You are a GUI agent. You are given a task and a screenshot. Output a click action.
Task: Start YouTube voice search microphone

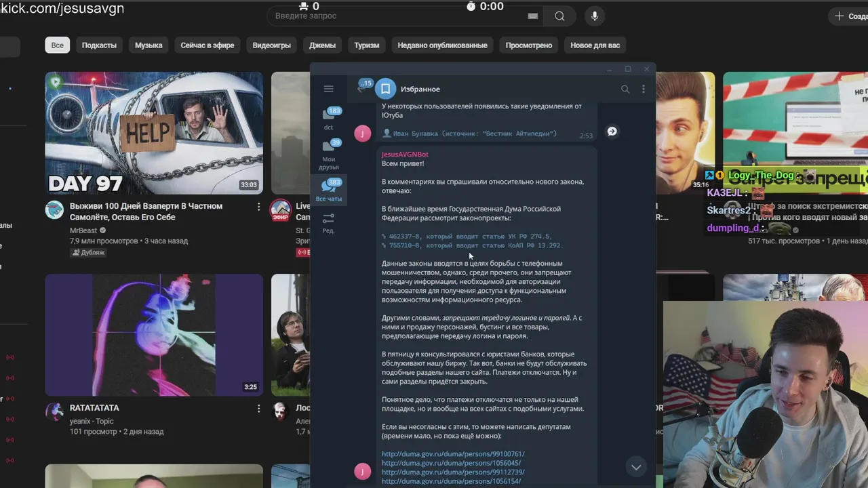pos(595,16)
